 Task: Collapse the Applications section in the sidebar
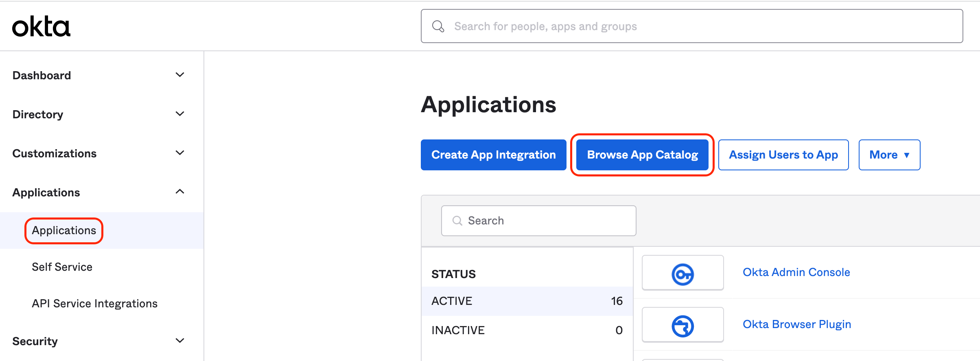[x=179, y=191]
